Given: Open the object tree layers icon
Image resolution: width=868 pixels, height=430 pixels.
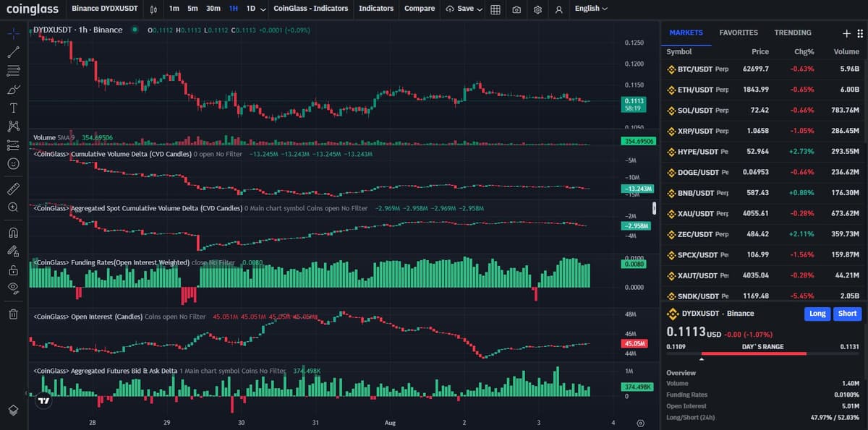Looking at the screenshot, I should click(13, 410).
